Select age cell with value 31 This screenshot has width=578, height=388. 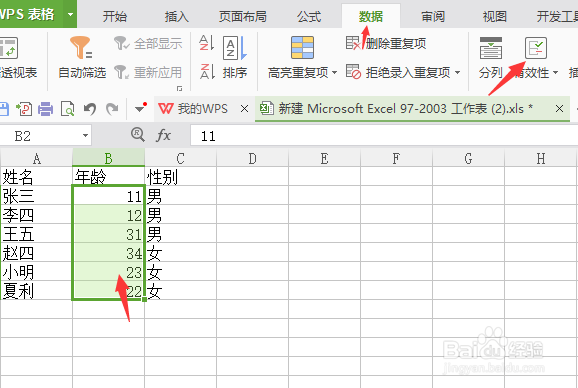coord(108,234)
